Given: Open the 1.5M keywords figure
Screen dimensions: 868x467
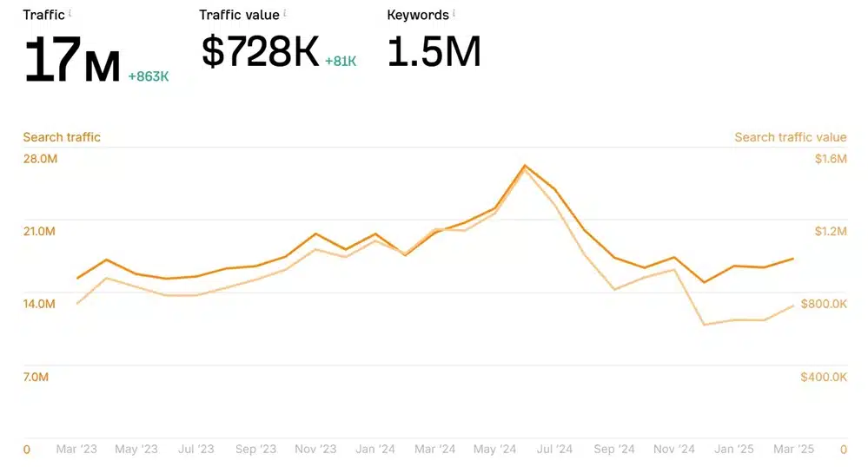Looking at the screenshot, I should [x=434, y=52].
